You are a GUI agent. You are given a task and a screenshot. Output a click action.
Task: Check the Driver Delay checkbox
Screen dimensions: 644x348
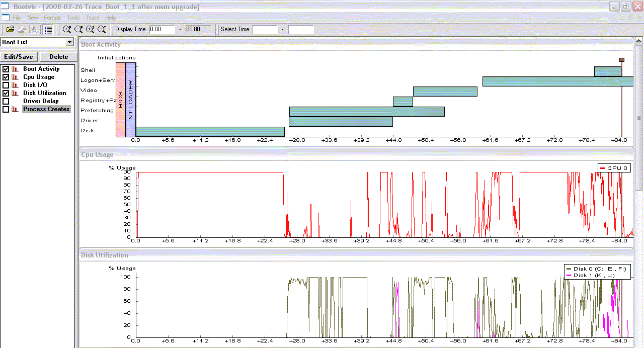coord(6,101)
